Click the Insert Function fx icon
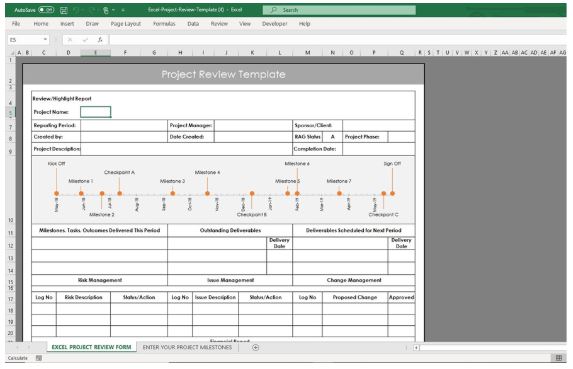573x369 pixels. (100, 39)
